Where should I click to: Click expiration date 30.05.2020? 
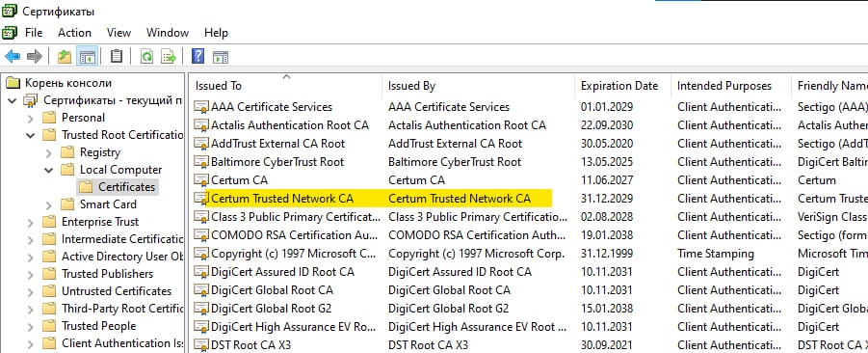[x=607, y=144]
